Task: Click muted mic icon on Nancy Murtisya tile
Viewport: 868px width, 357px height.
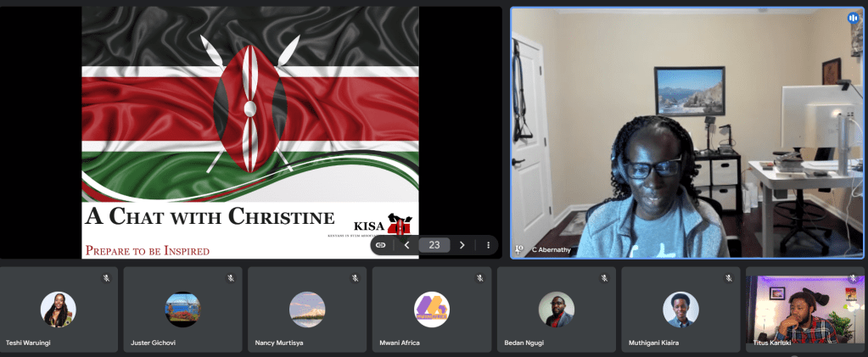Action: coord(356,278)
